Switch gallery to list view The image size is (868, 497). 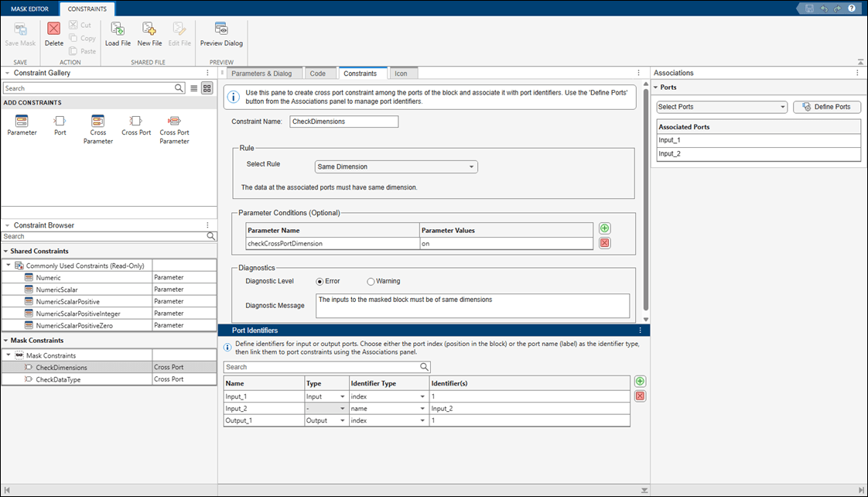(194, 88)
